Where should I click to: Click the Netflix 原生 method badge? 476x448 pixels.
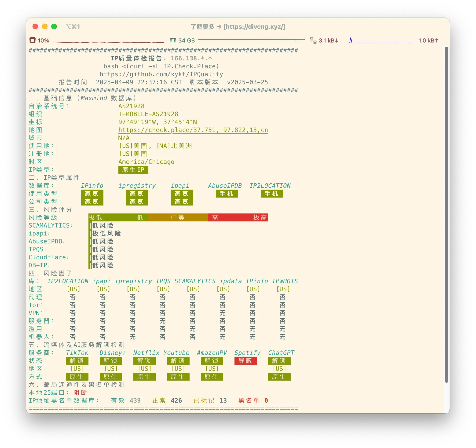pyautogui.click(x=145, y=377)
